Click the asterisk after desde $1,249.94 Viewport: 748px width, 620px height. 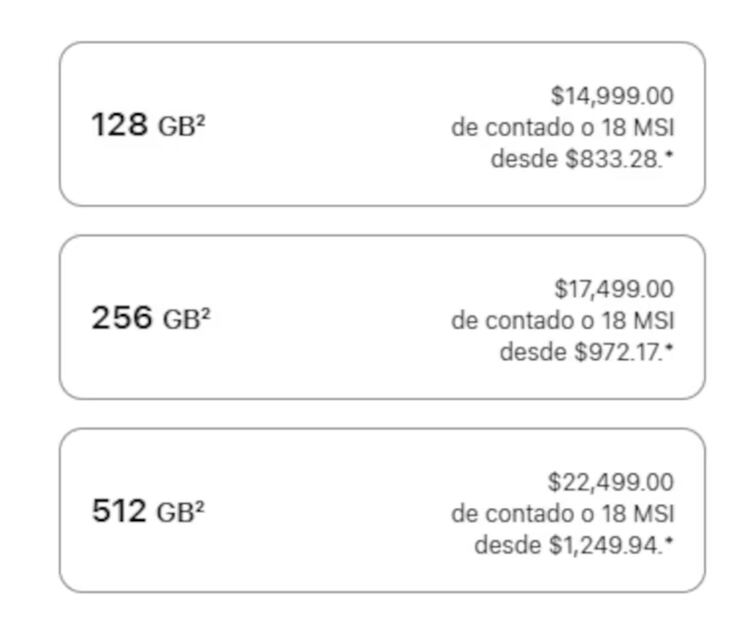[x=669, y=542]
